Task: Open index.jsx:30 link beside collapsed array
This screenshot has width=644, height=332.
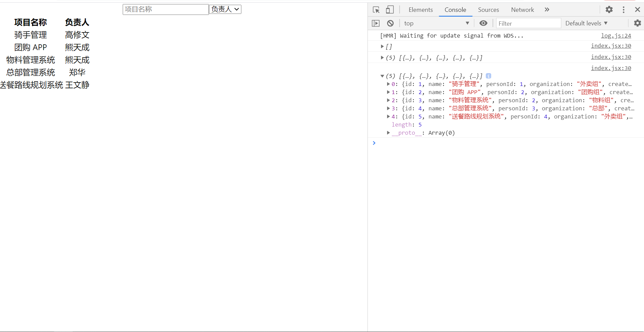Action: [x=611, y=57]
